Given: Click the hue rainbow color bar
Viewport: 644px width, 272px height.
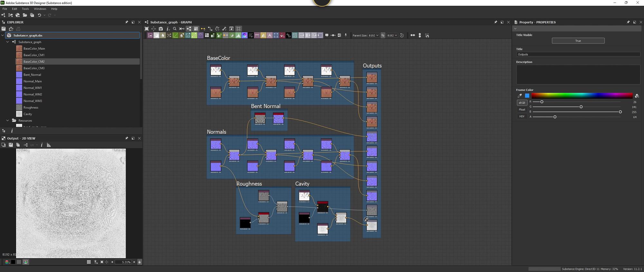Looking at the screenshot, I should (582, 96).
